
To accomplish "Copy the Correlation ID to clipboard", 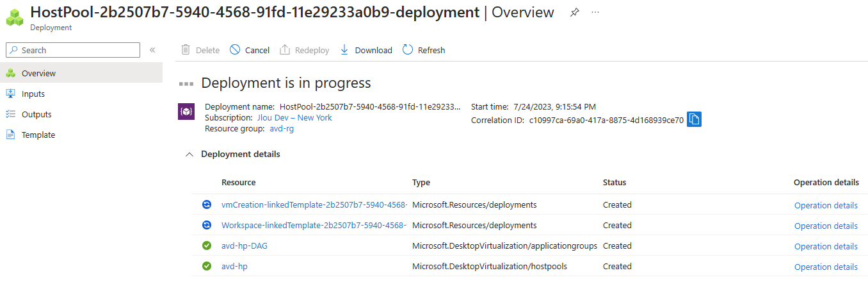I will [x=694, y=119].
